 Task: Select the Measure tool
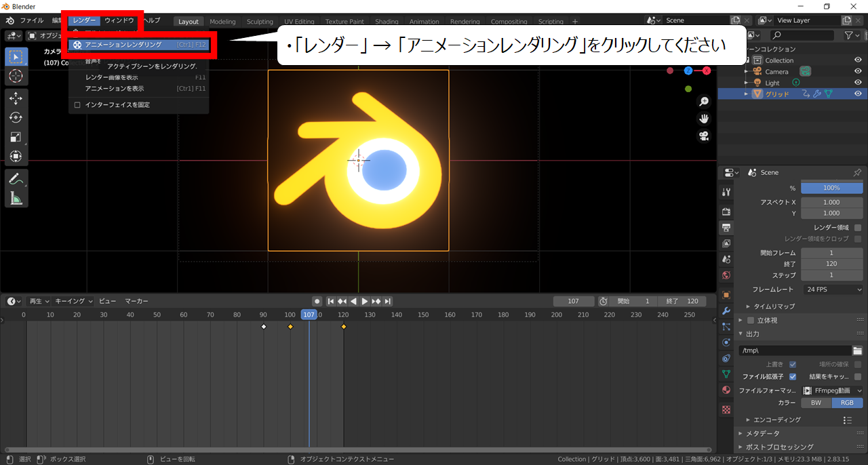tap(16, 198)
